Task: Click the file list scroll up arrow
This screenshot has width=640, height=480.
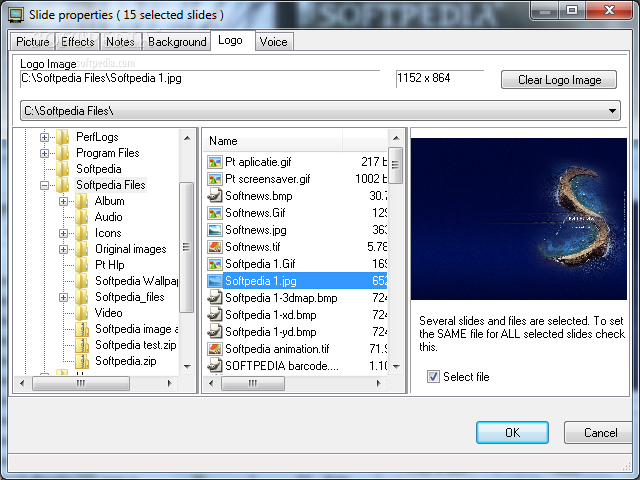Action: [x=396, y=138]
